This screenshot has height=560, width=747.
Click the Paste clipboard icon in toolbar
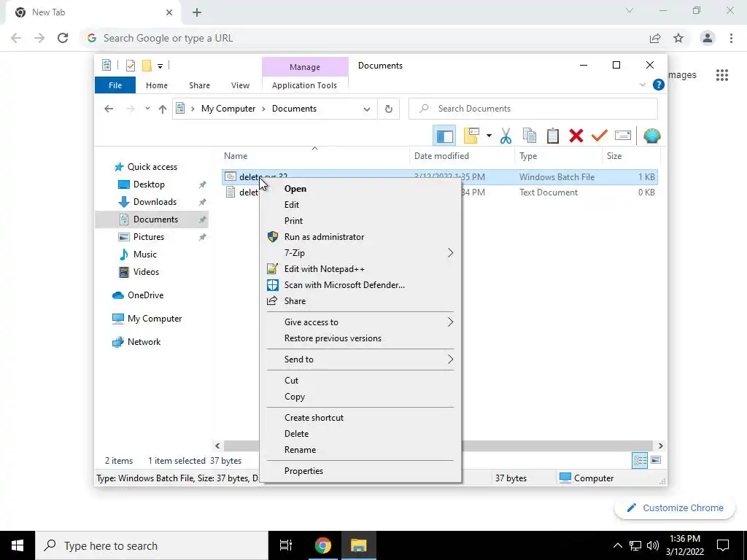coord(553,136)
